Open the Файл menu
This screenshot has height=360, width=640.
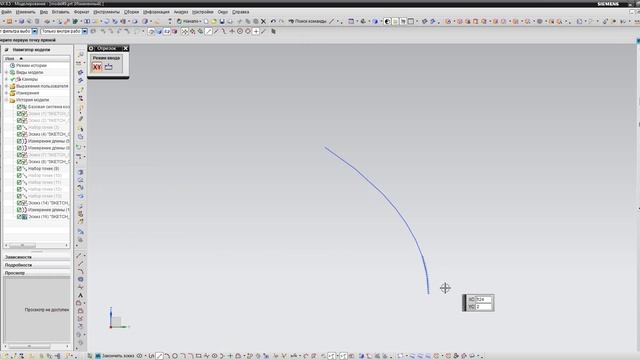point(7,12)
